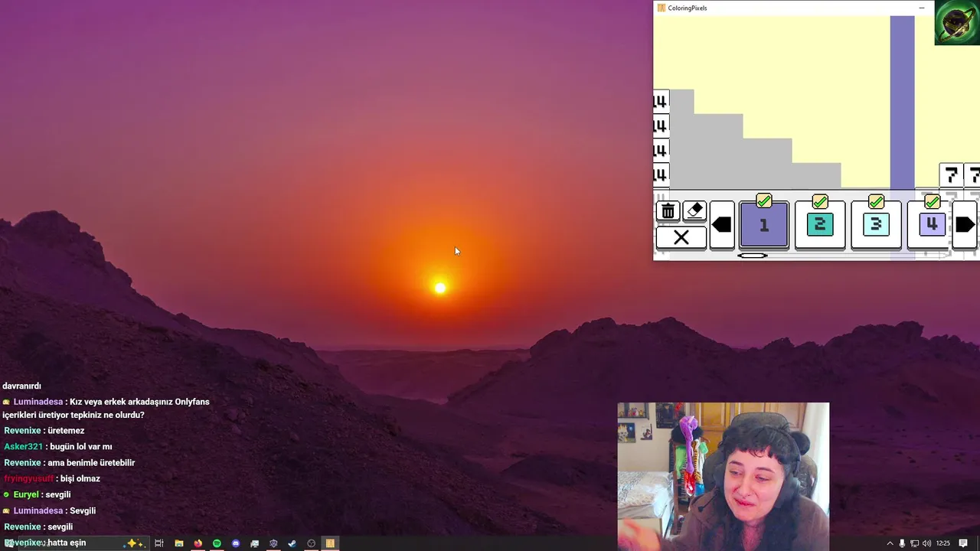Click the microphone tray icon
The height and width of the screenshot is (551, 980).
[x=903, y=543]
